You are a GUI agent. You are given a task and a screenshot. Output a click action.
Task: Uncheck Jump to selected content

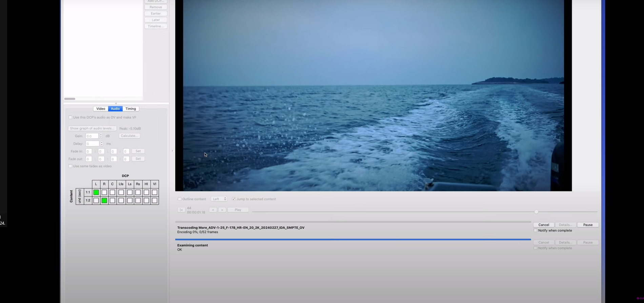pyautogui.click(x=234, y=199)
